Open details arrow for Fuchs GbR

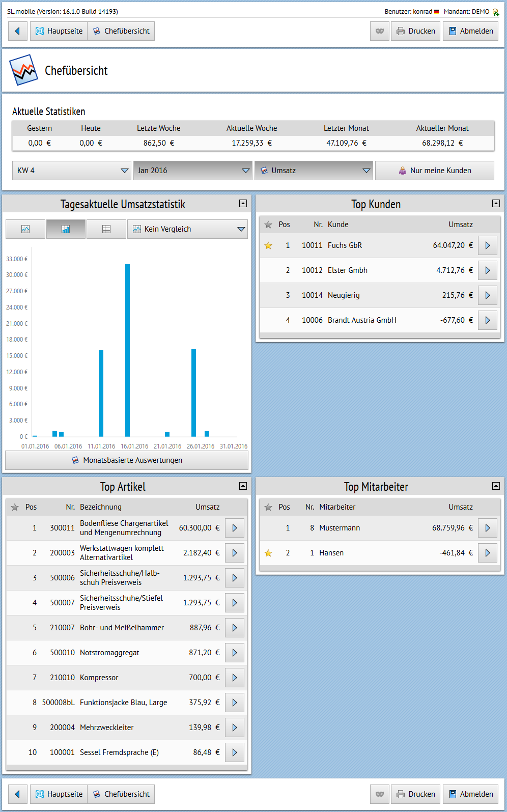487,245
